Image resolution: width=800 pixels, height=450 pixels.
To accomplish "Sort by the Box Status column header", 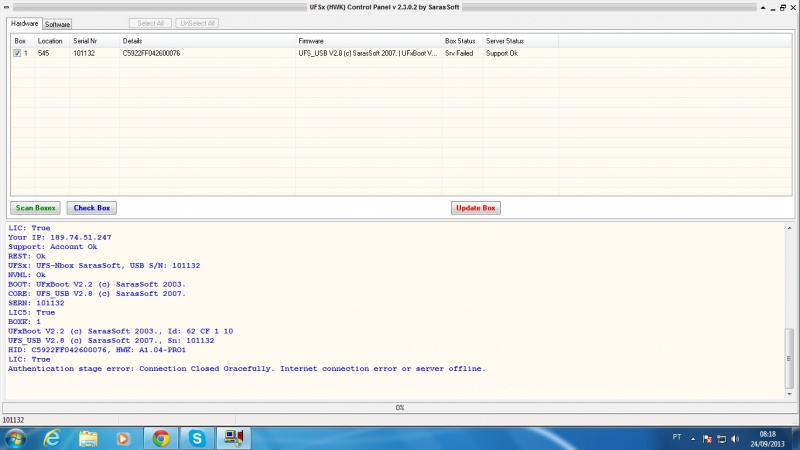I will (462, 41).
